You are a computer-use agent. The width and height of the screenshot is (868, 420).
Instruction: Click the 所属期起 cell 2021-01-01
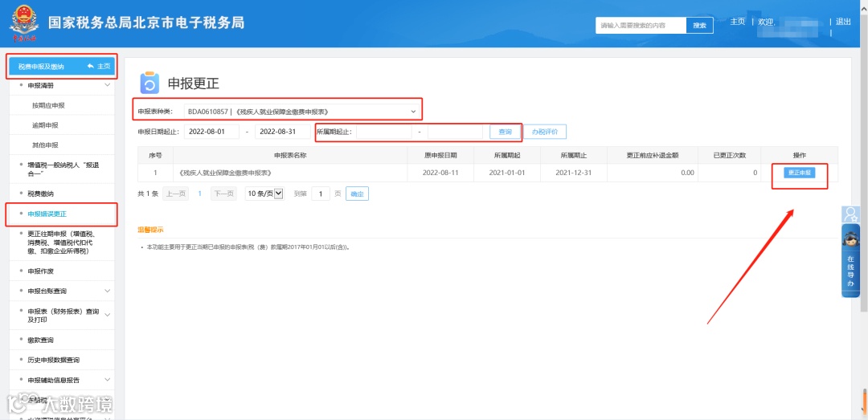coord(506,173)
